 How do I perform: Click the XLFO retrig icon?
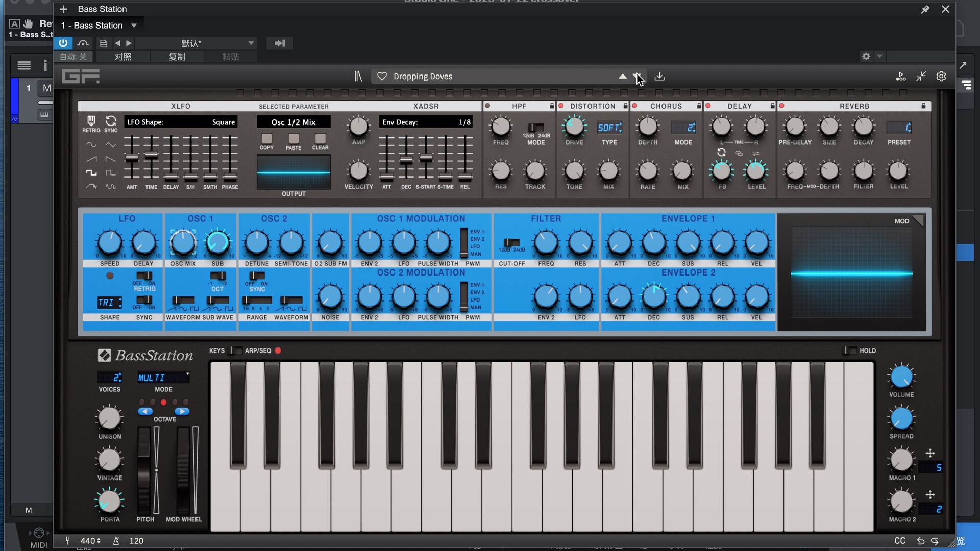[91, 121]
